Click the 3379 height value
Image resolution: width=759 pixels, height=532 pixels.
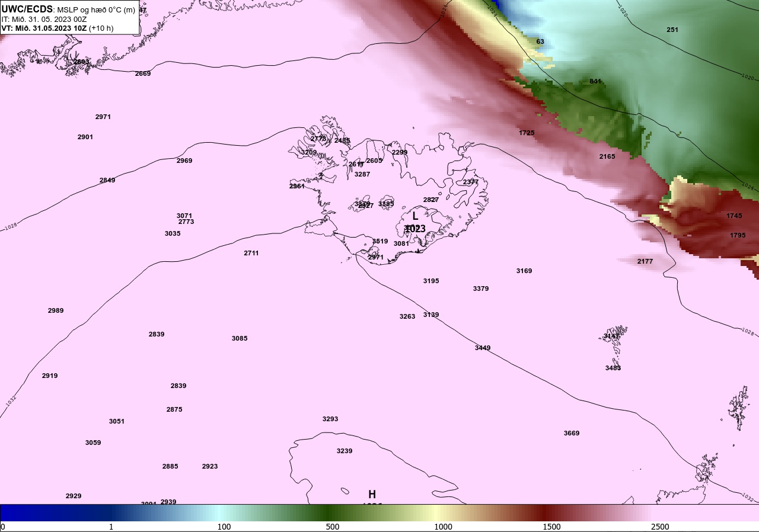tap(481, 289)
